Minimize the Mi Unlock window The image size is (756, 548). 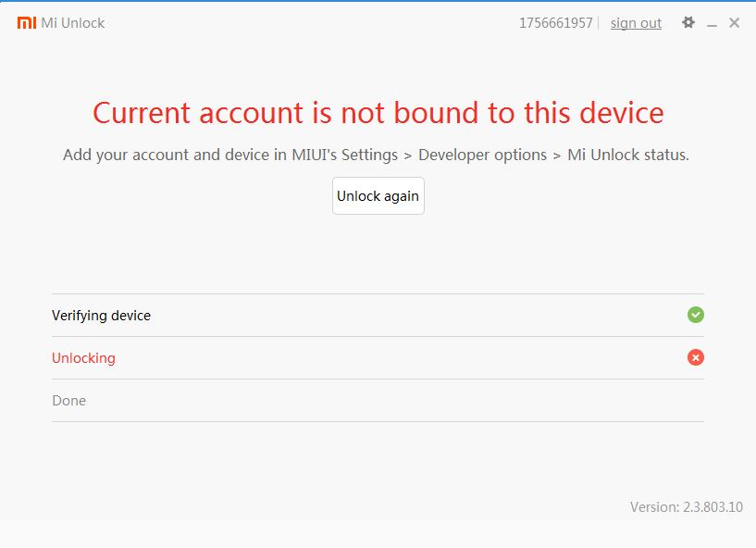pos(713,24)
